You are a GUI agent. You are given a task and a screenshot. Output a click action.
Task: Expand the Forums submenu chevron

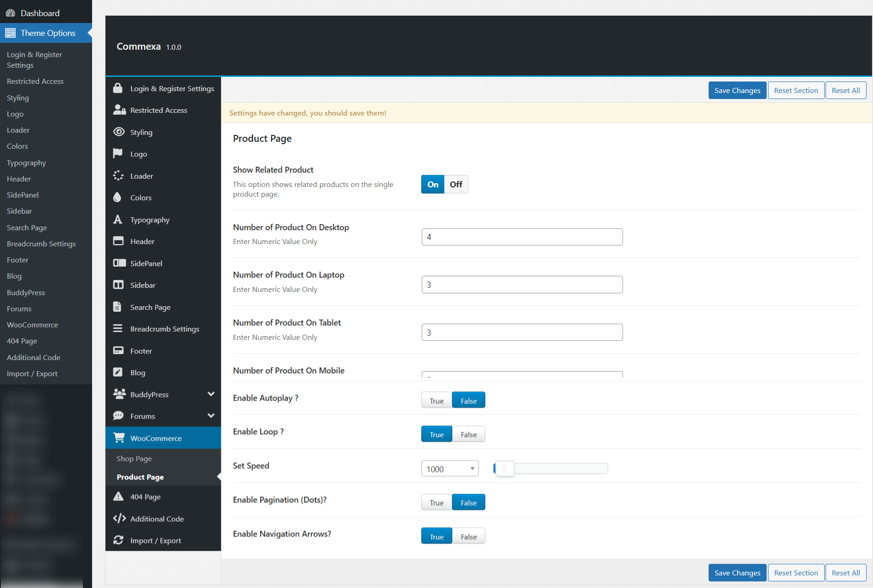coord(211,416)
